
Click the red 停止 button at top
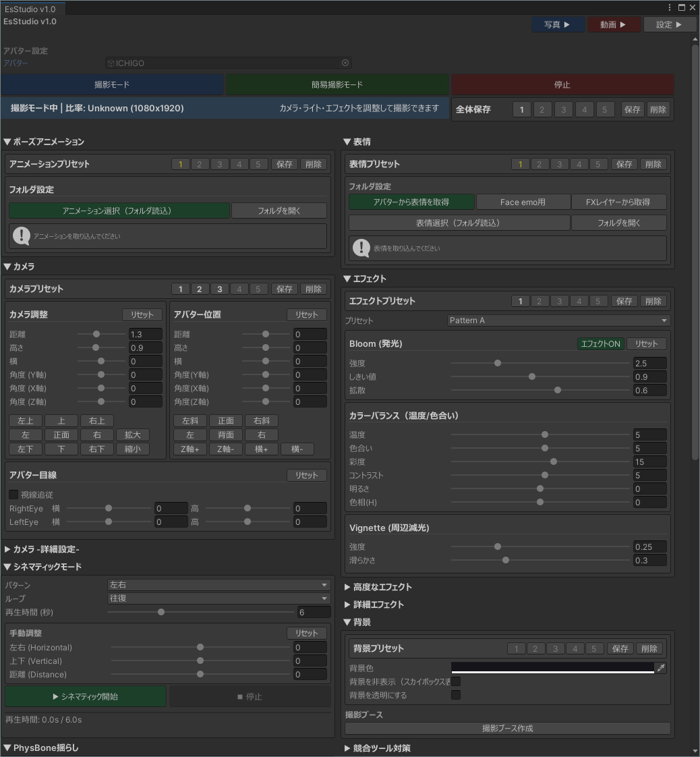coord(562,84)
